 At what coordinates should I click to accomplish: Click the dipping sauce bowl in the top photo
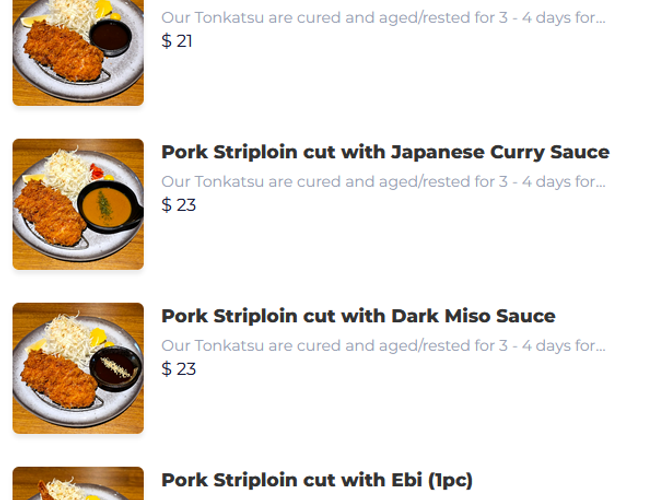110,37
